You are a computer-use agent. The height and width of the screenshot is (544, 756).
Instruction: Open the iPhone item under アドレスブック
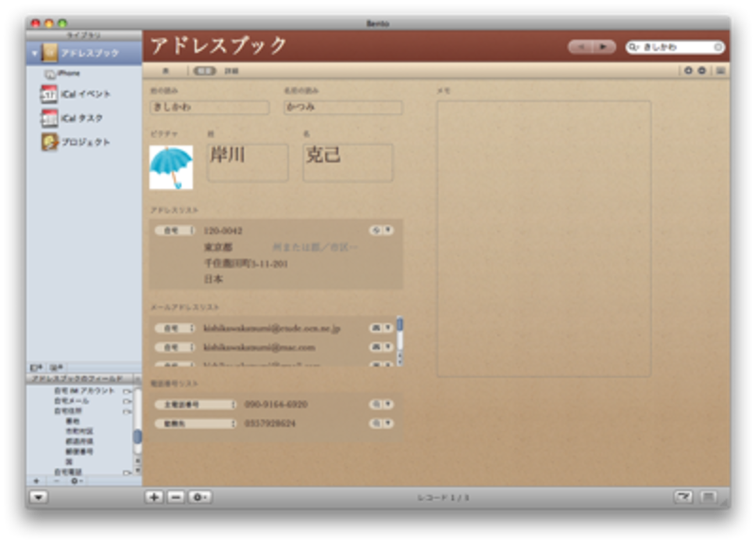[62, 73]
